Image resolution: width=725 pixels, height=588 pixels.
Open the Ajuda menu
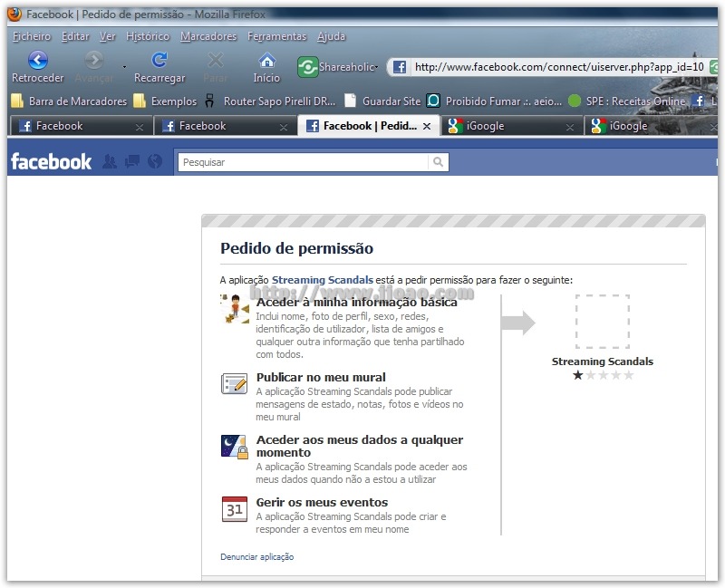(331, 36)
